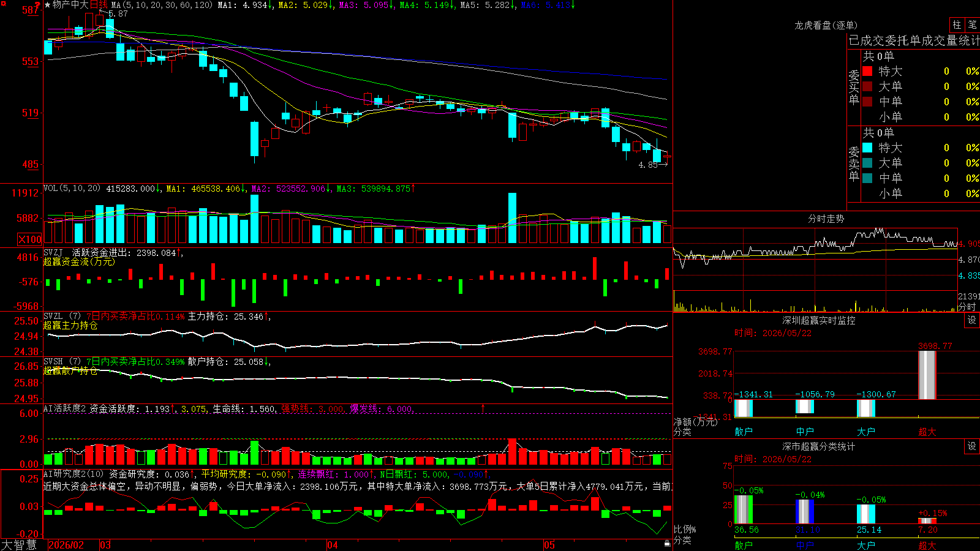Image resolution: width=980 pixels, height=551 pixels.
Task: Click the green 散户 bar in 深市超赢分类统计
Action: coord(744,509)
